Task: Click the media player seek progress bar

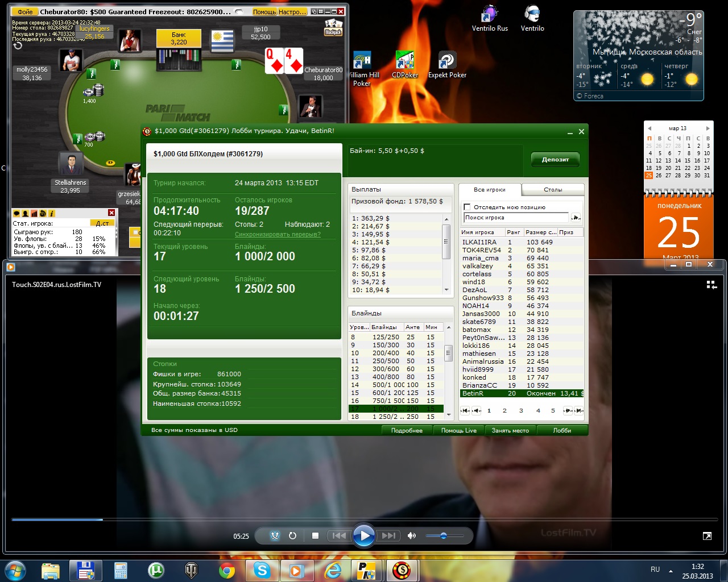Action: click(x=364, y=519)
